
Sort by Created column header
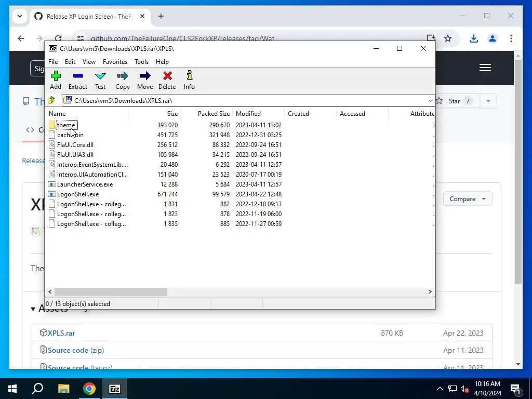point(311,114)
